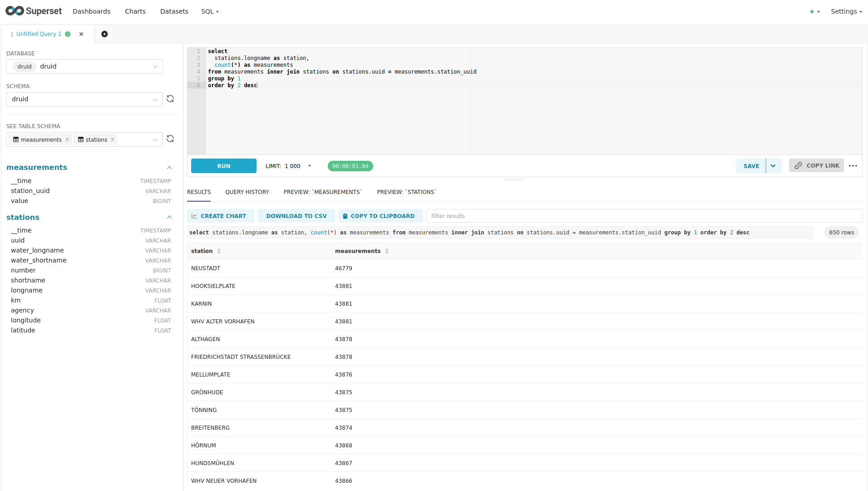Remove measurements table from schema selector

pyautogui.click(x=67, y=140)
